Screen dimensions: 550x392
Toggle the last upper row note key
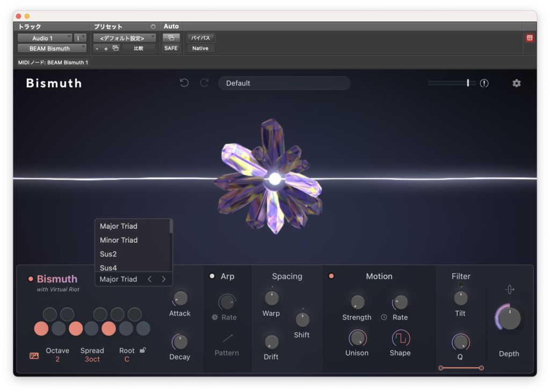pos(135,314)
